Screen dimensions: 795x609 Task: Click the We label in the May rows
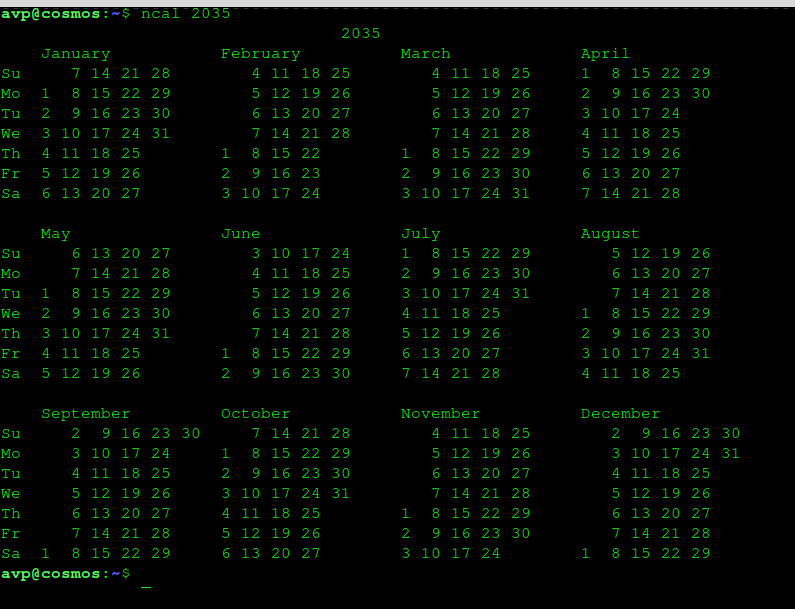[x=11, y=313]
